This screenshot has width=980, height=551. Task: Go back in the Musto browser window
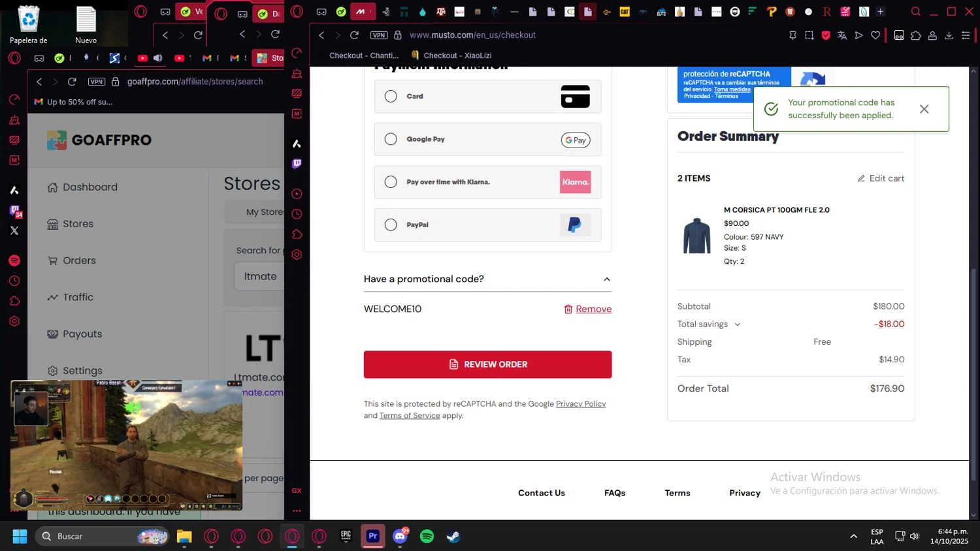click(x=321, y=35)
